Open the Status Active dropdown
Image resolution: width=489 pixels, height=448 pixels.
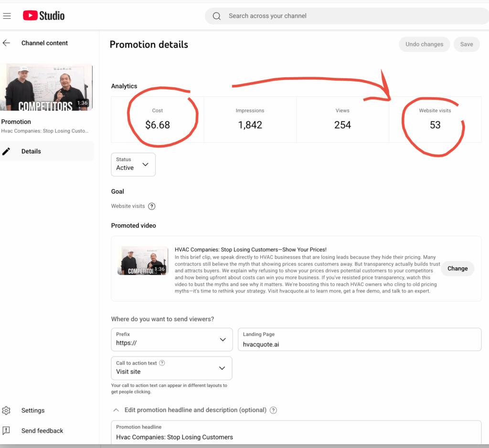[133, 164]
